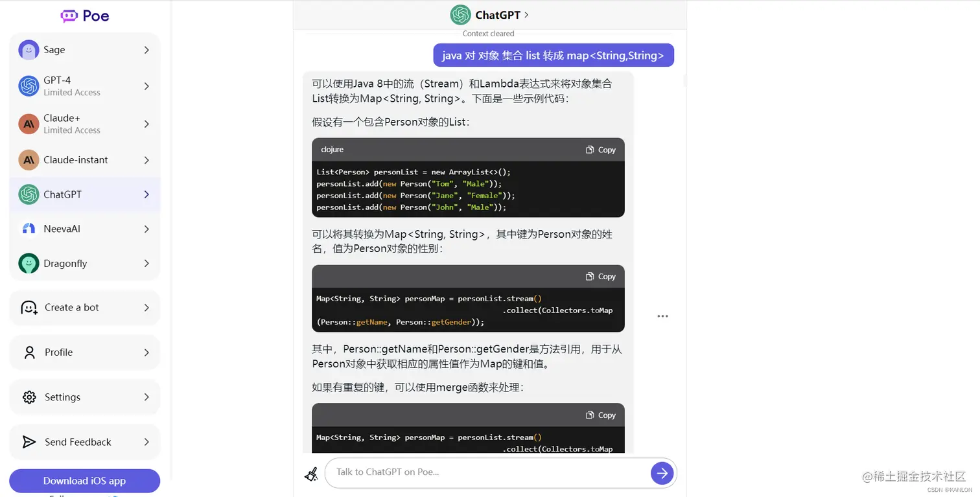This screenshot has height=497, width=980.
Task: Select the user's question message bubble
Action: coord(554,55)
